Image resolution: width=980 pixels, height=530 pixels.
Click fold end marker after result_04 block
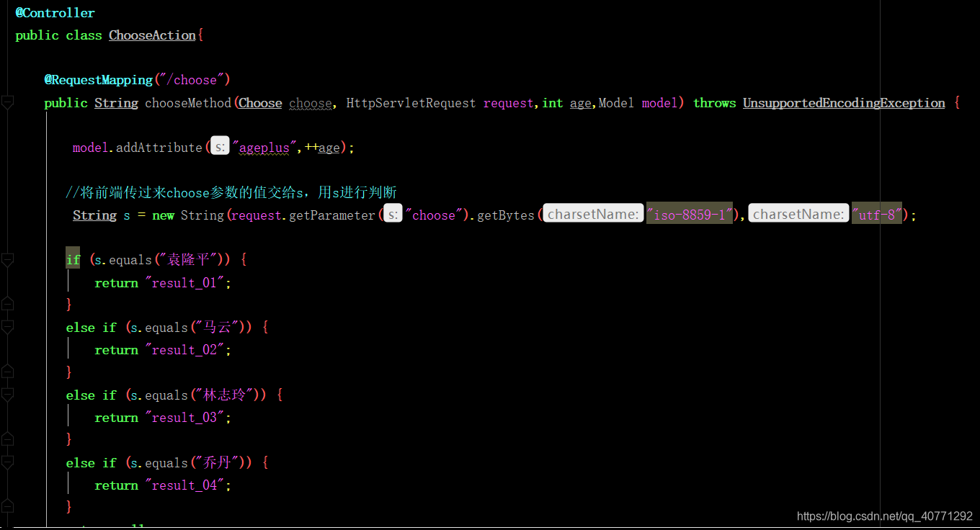coord(7,506)
